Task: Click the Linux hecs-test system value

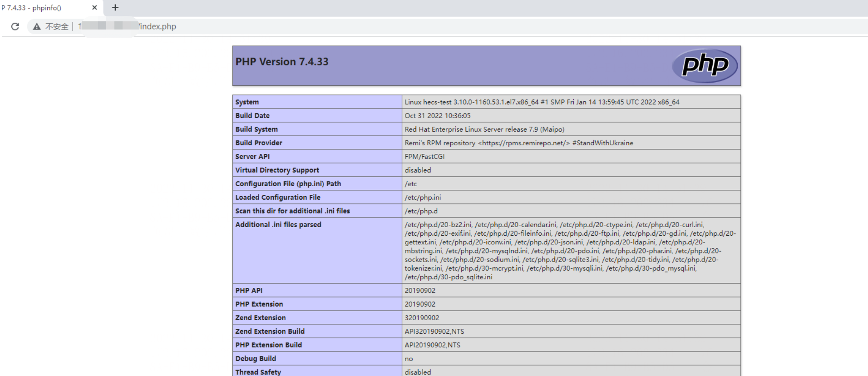Action: (542, 102)
